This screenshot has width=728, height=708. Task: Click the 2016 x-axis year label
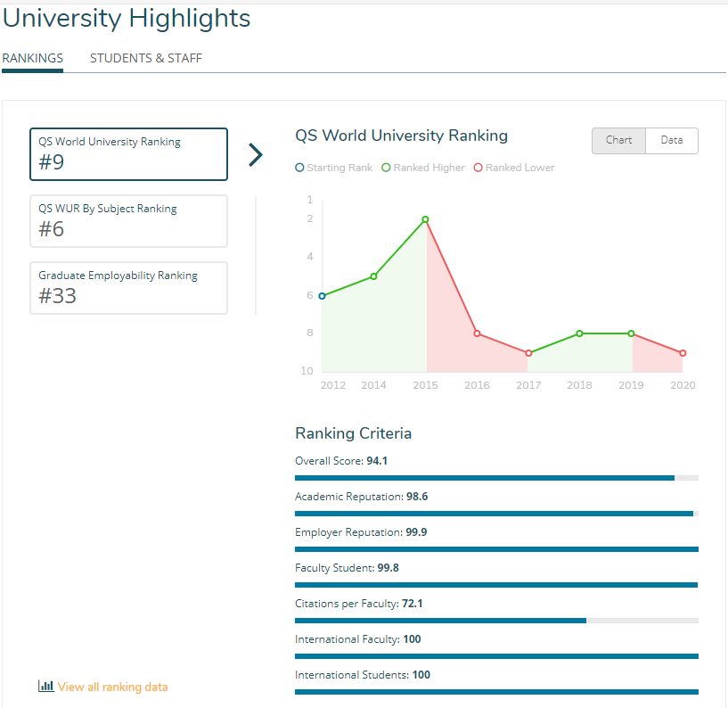[x=477, y=385]
